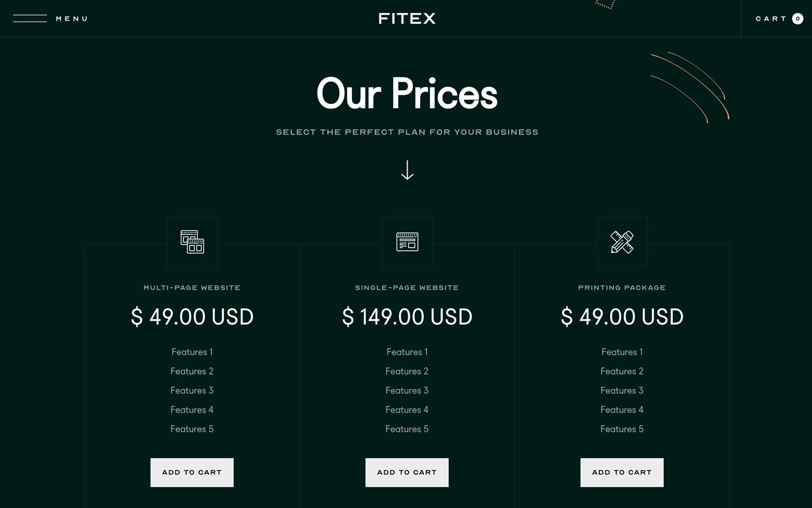Viewport: 812px width, 508px height.
Task: Click the down arrow below the subtitle
Action: [407, 170]
